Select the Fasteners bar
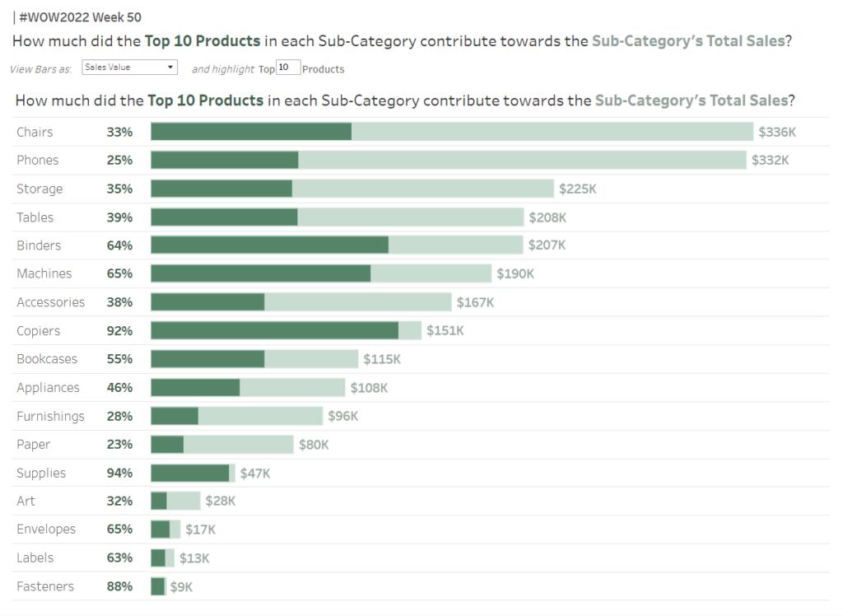Image resolution: width=843 pixels, height=616 pixels. tap(158, 586)
